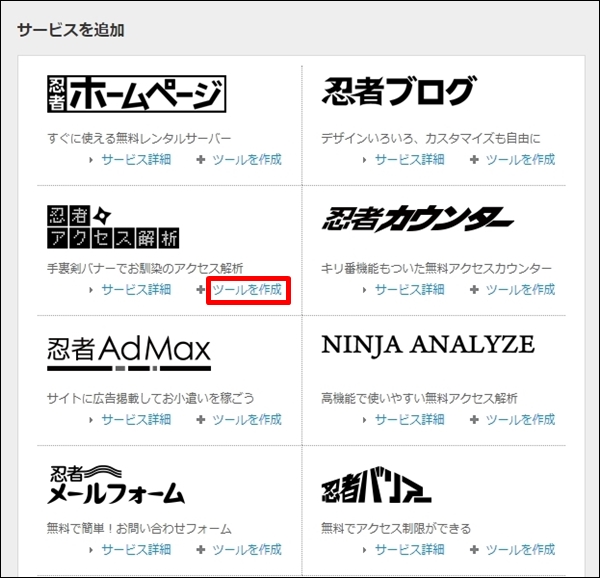600x578 pixels.
Task: Click arrow beside 忍者ブログ サービス詳細
Action: (364, 160)
